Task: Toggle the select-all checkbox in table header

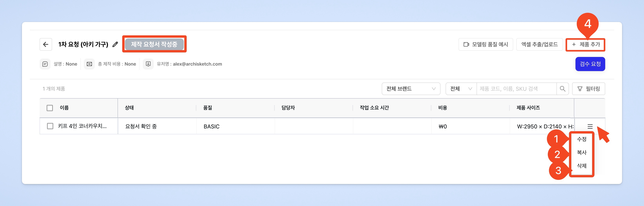Action: [x=50, y=108]
